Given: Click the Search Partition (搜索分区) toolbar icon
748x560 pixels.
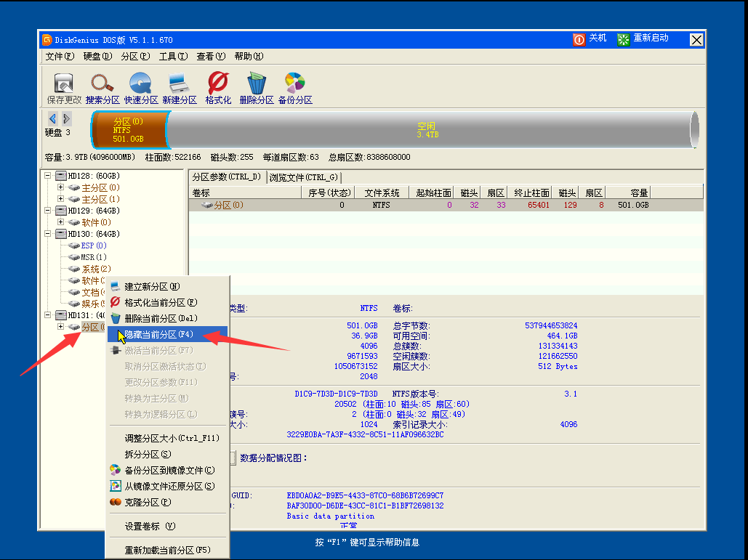Looking at the screenshot, I should click(x=102, y=83).
